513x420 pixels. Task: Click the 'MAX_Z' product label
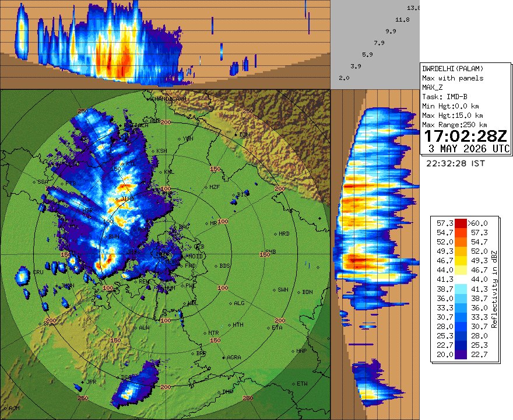click(432, 87)
